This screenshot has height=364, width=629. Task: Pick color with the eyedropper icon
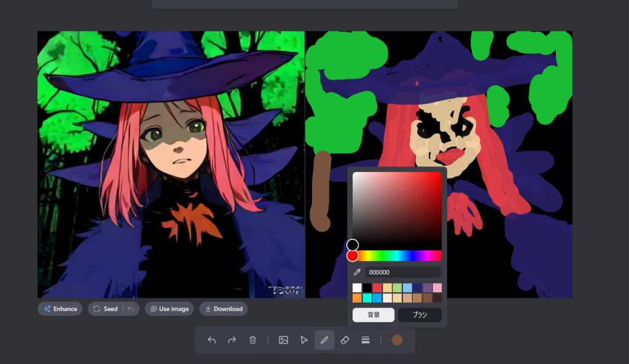(357, 273)
